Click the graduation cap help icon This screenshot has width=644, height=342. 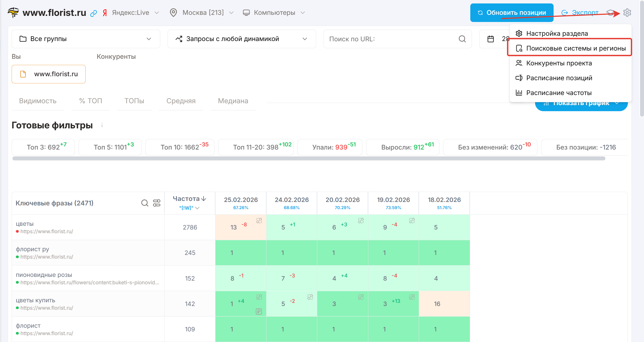tap(610, 12)
